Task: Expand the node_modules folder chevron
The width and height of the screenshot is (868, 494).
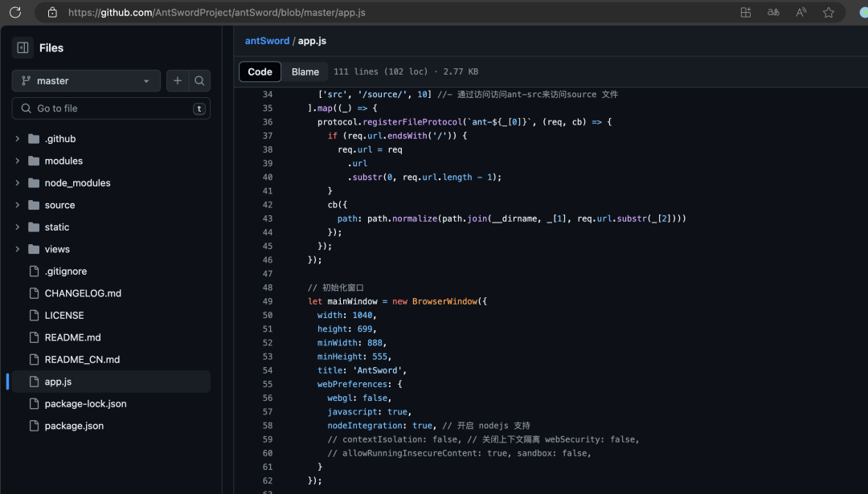Action: (17, 183)
